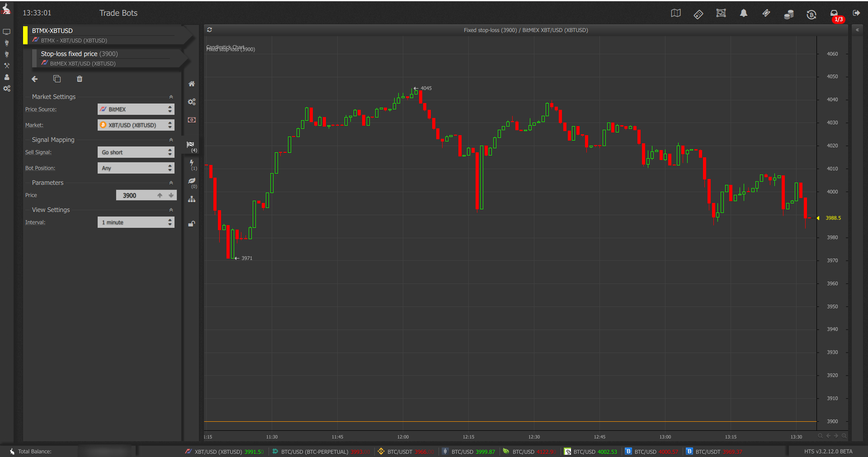
Task: Click the BTC/USD 4002.53 ticker
Action: (x=590, y=452)
